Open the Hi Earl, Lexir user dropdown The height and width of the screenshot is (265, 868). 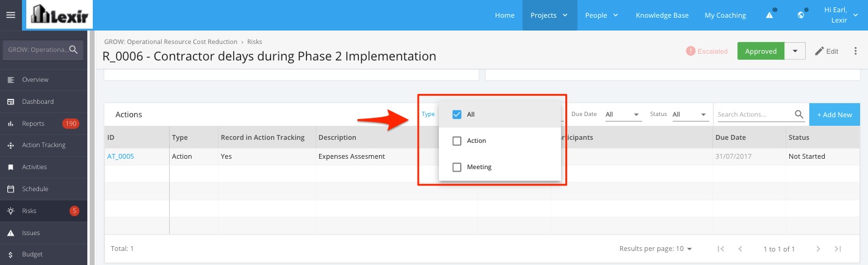pyautogui.click(x=841, y=15)
